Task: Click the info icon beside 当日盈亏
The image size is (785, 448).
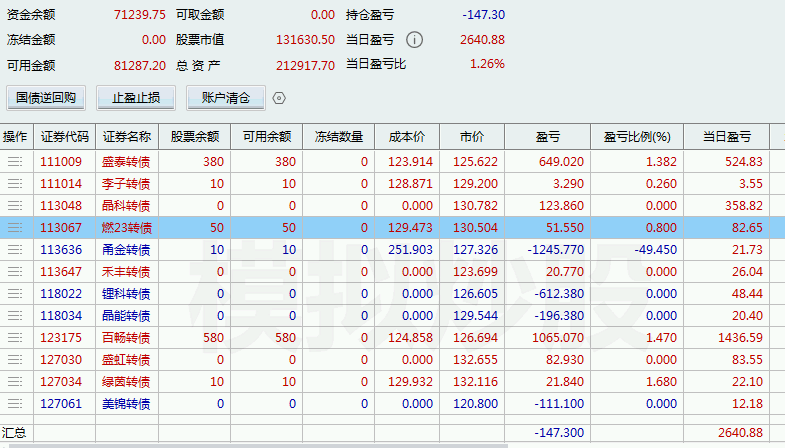Action: (414, 40)
